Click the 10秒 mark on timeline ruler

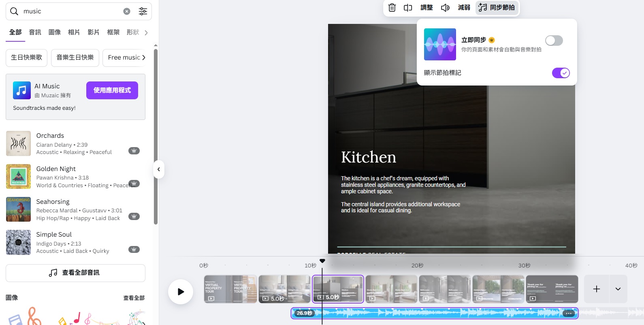311,265
